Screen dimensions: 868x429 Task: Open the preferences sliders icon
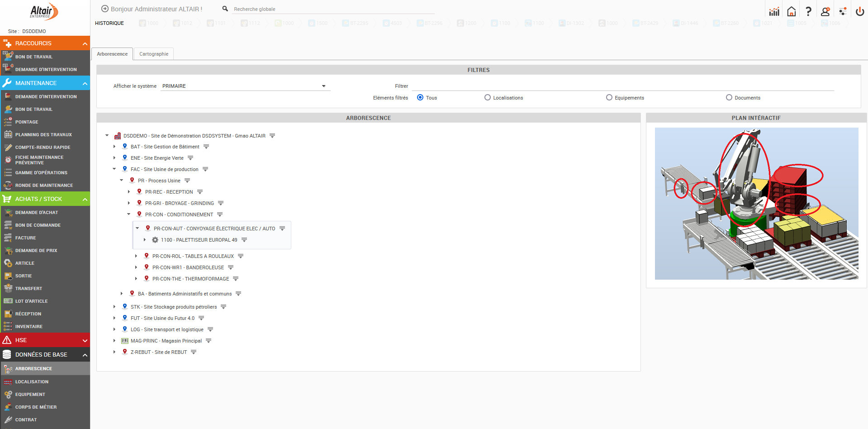coord(843,11)
